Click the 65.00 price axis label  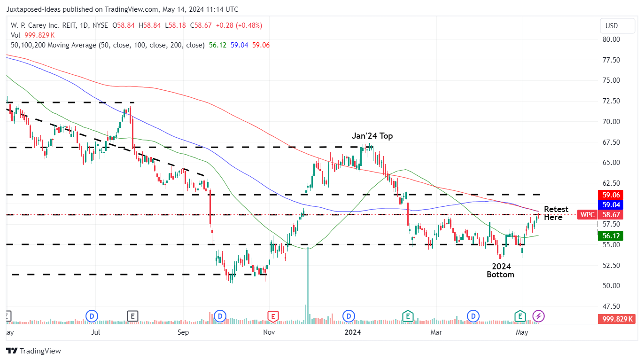(x=611, y=163)
